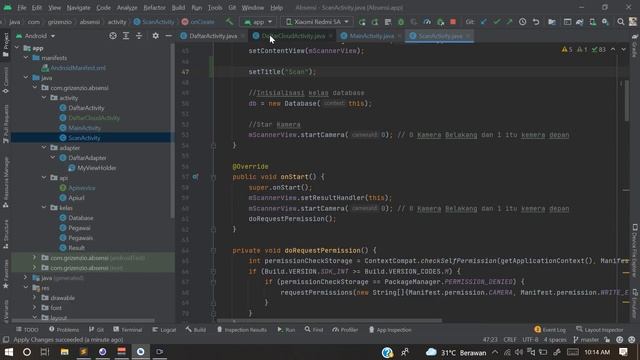Screen dimensions: 640x360
Task: Click the editor horizontal scrollbar
Action: tap(329, 321)
